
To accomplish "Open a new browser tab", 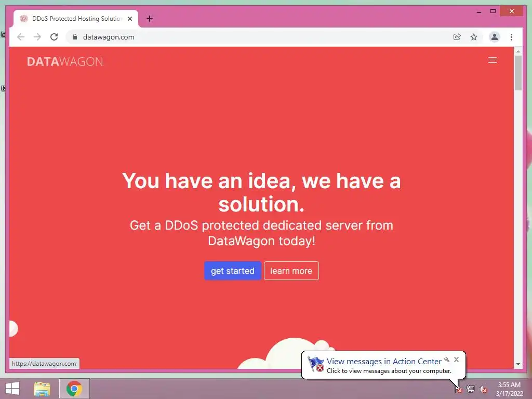I will (149, 19).
